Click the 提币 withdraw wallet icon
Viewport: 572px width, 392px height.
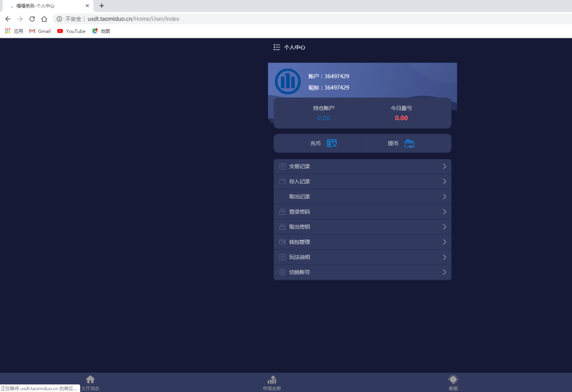tap(409, 143)
